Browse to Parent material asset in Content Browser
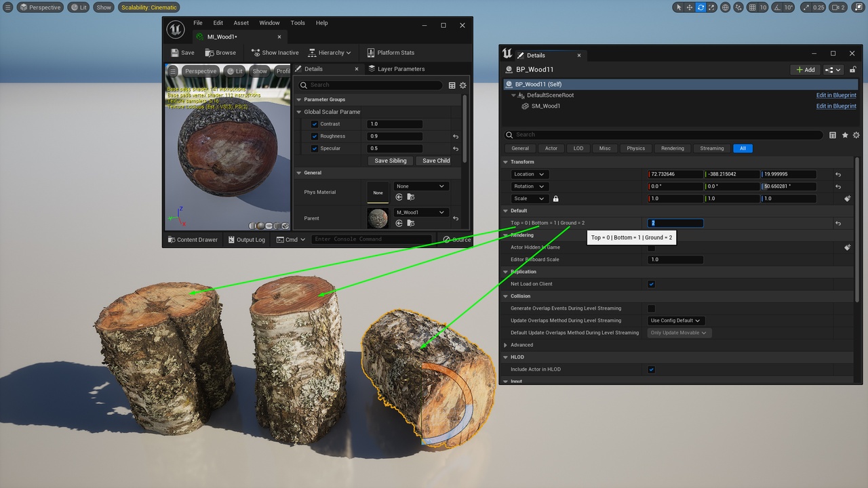Image resolution: width=868 pixels, height=488 pixels. pos(410,223)
